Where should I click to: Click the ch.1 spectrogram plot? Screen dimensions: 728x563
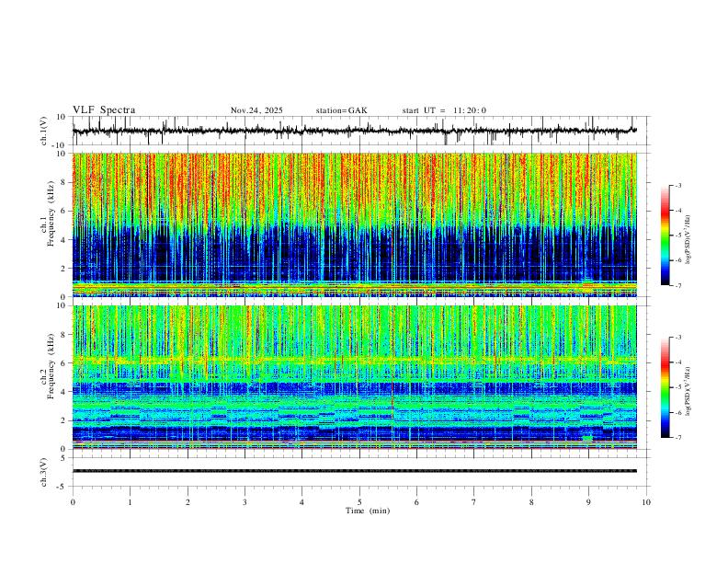click(x=355, y=224)
